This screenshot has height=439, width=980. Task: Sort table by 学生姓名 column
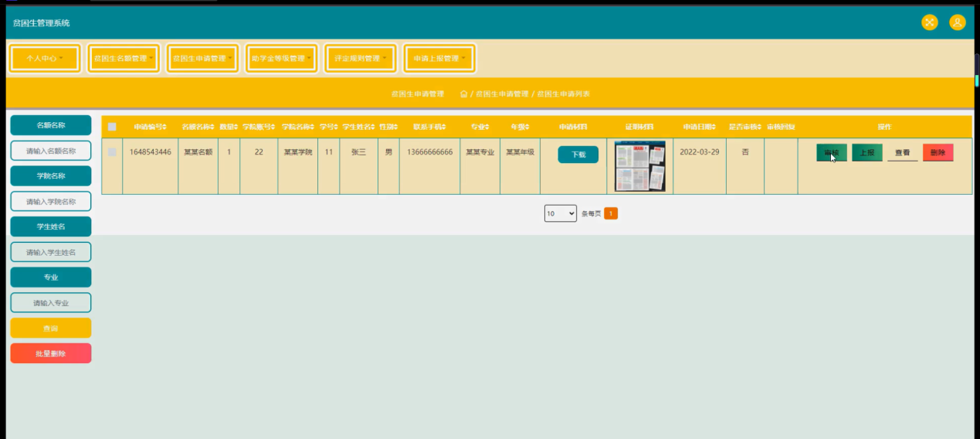pos(358,127)
